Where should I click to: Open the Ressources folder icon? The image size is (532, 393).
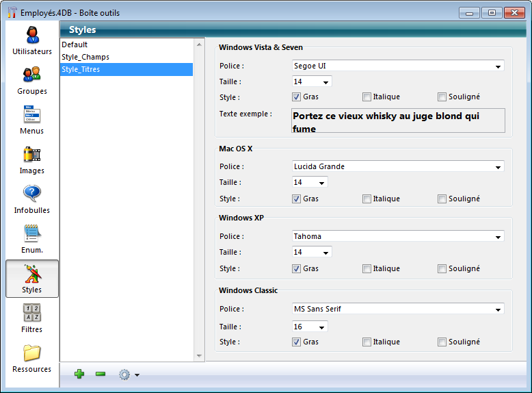point(32,353)
